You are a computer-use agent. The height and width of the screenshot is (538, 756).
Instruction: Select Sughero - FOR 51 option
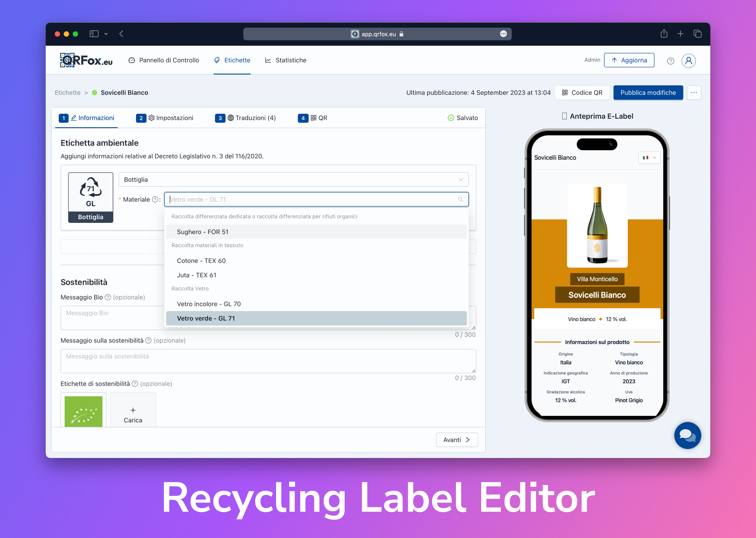pos(203,232)
